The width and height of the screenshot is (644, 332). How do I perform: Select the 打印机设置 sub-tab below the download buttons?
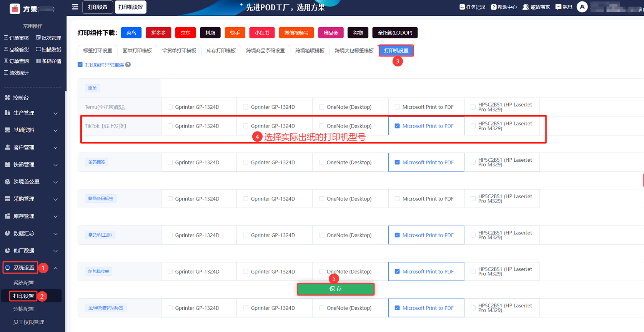396,51
